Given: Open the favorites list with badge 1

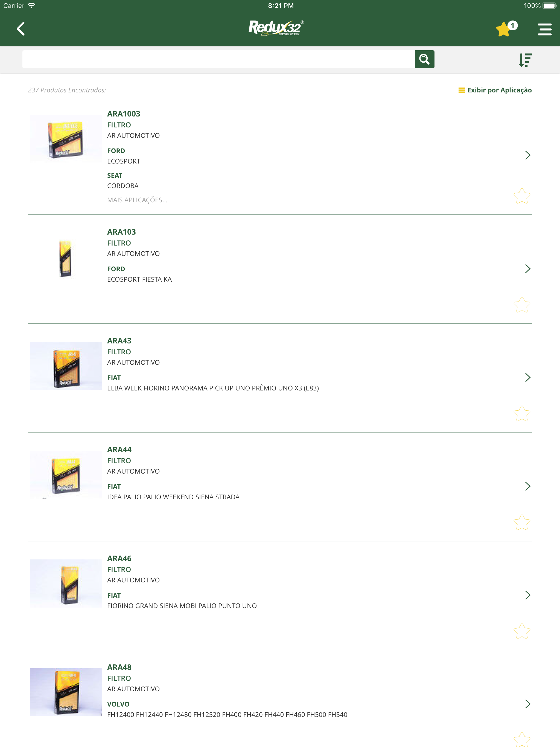Looking at the screenshot, I should 506,29.
